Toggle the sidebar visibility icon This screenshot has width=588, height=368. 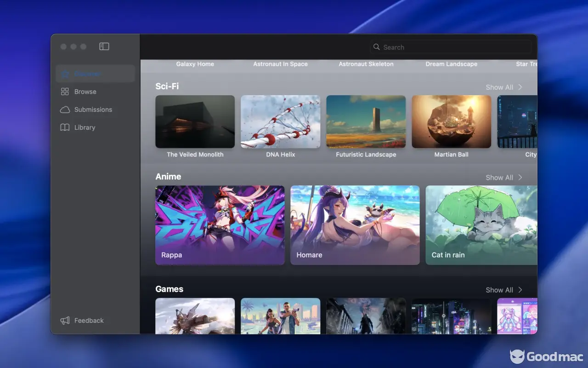coord(104,46)
